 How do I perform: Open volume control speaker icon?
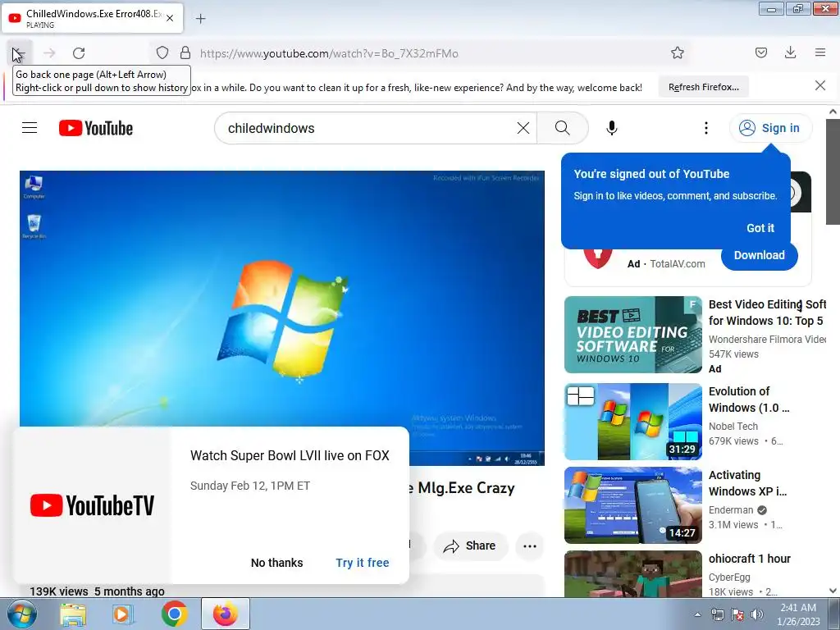757,614
